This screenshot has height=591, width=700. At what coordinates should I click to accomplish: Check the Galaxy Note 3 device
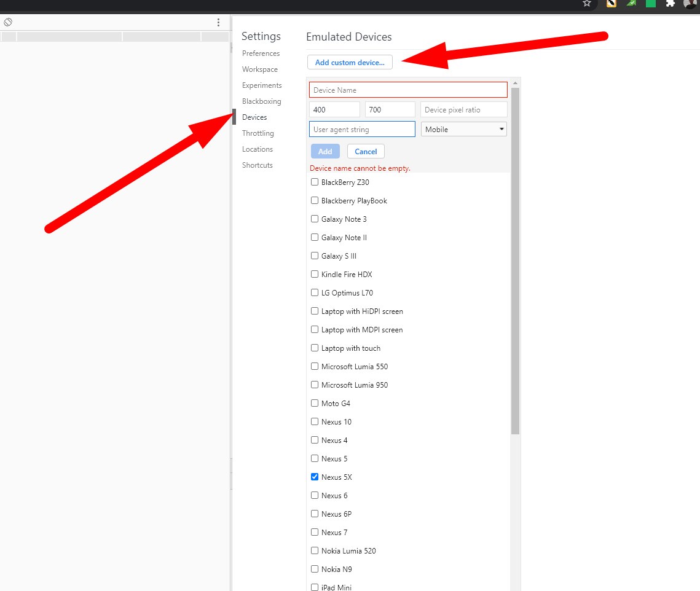click(315, 219)
